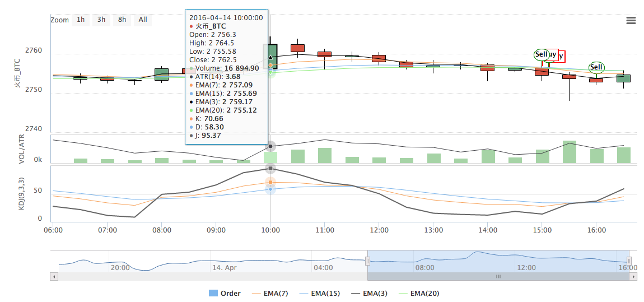This screenshot has width=644, height=302.
Task: Open the chart hamburger context menu
Action: pos(631,21)
